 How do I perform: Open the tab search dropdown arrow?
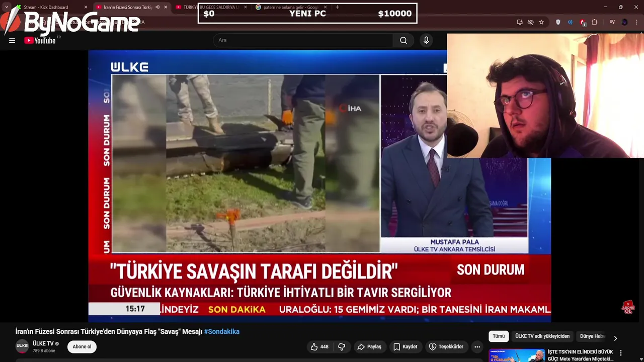click(7, 7)
